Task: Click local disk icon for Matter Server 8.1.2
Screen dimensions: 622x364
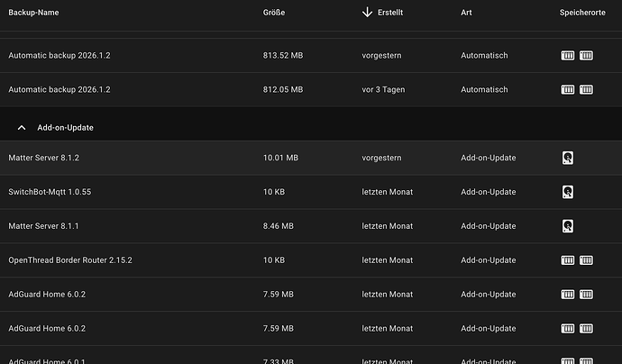Action: tap(568, 158)
